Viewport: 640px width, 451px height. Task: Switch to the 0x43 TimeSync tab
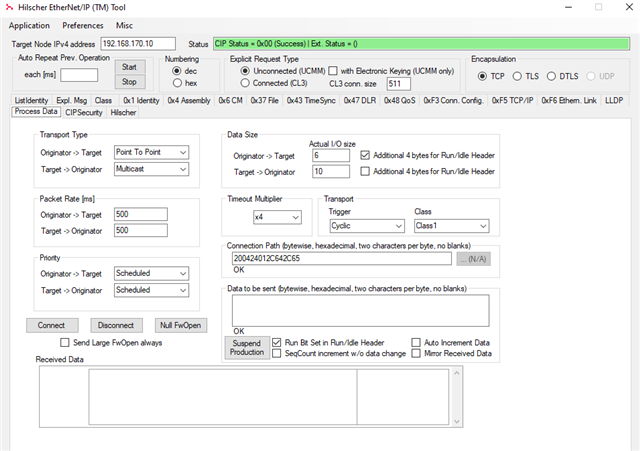coord(311,100)
